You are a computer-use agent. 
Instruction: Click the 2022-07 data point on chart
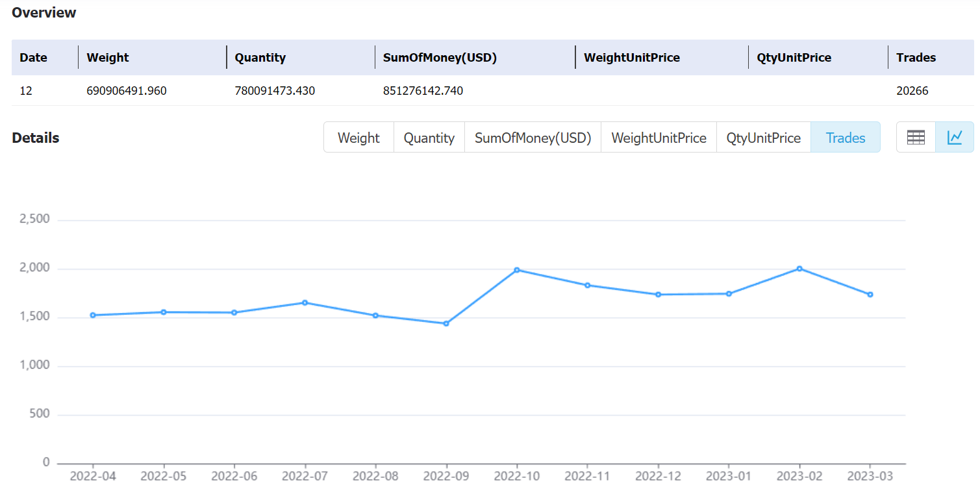305,303
